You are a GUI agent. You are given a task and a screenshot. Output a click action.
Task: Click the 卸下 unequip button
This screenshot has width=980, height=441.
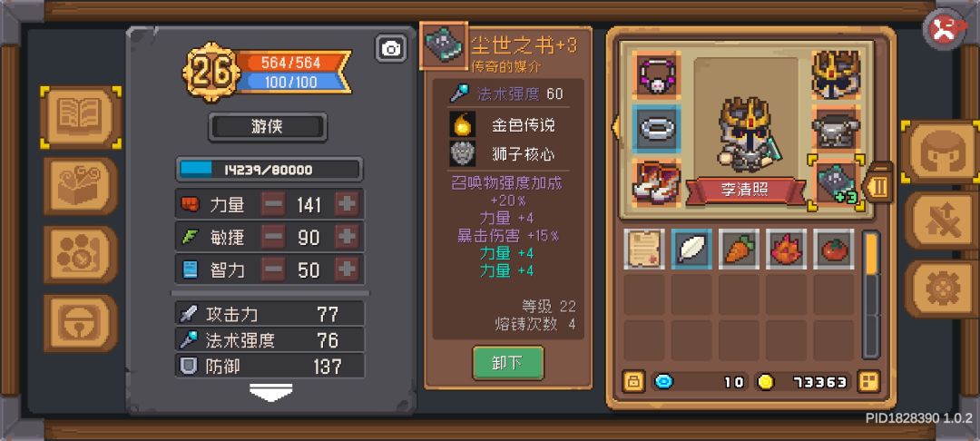(x=507, y=363)
